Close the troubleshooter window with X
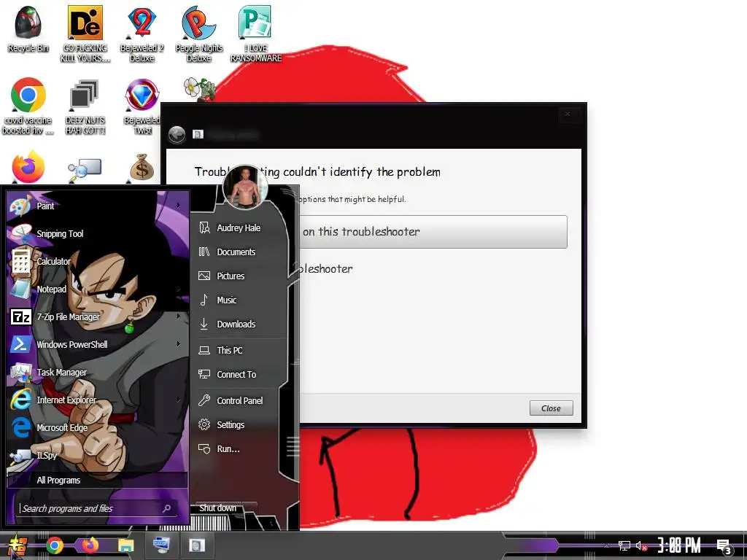This screenshot has width=747, height=560. 568,114
